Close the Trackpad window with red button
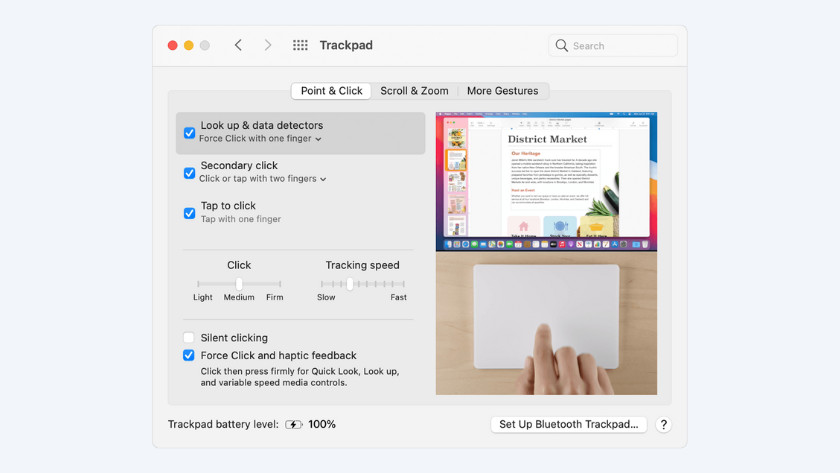840x473 pixels. click(x=172, y=46)
